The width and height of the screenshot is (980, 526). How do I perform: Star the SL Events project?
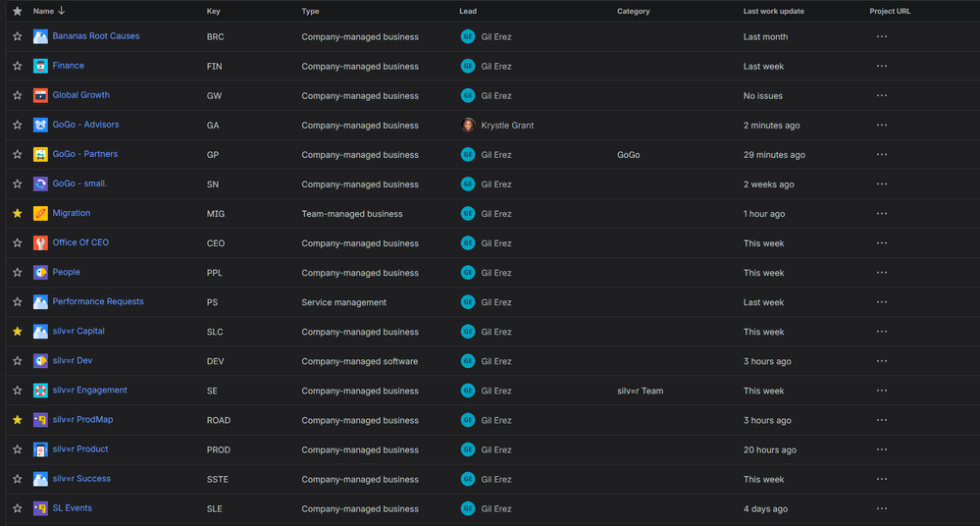(x=18, y=508)
